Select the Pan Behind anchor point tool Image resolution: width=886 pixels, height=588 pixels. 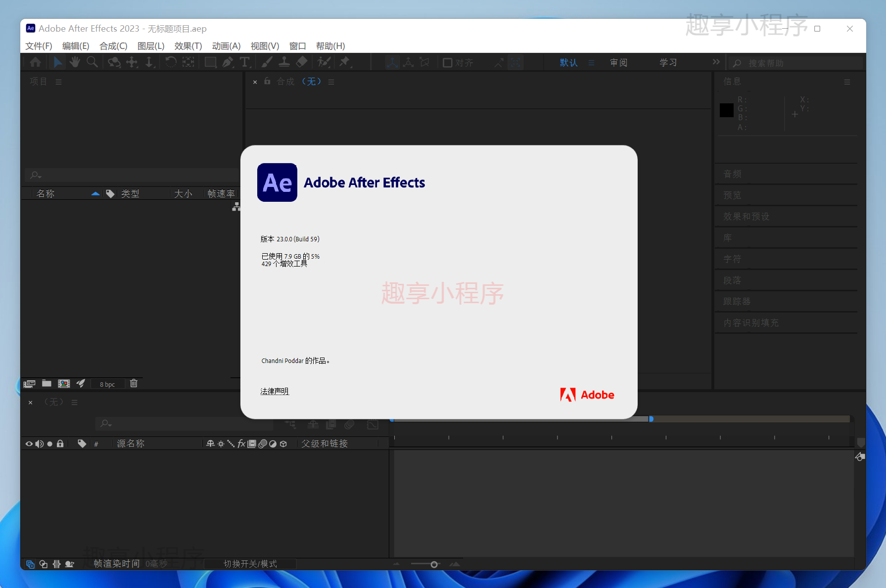point(188,62)
